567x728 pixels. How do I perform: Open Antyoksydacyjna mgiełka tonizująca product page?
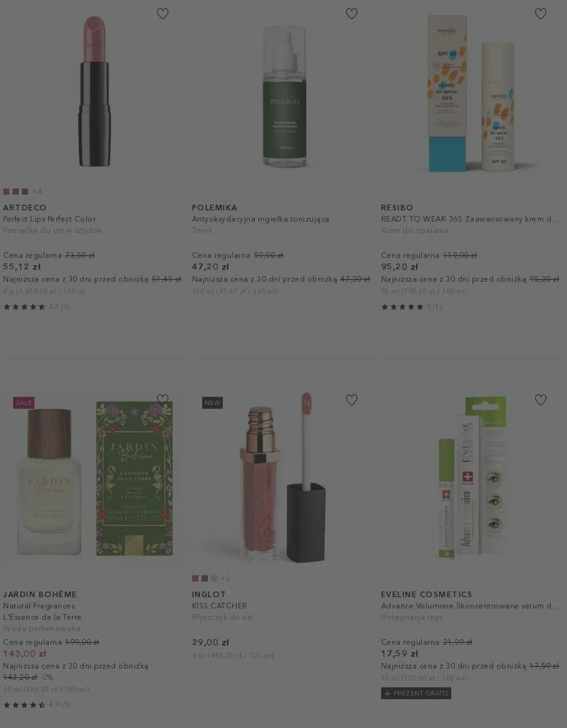pyautogui.click(x=260, y=219)
